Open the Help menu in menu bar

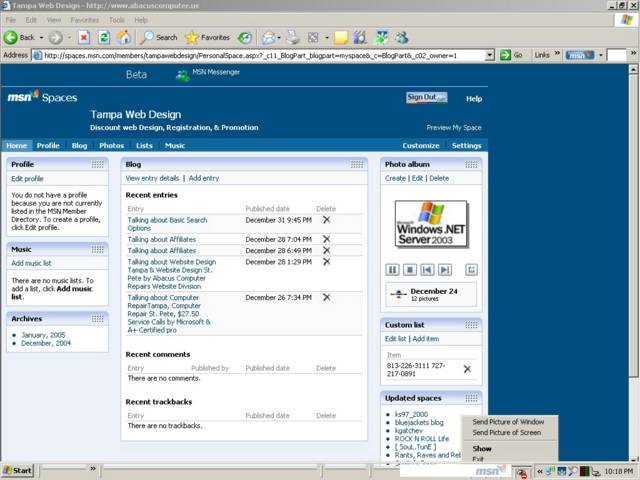pos(141,20)
